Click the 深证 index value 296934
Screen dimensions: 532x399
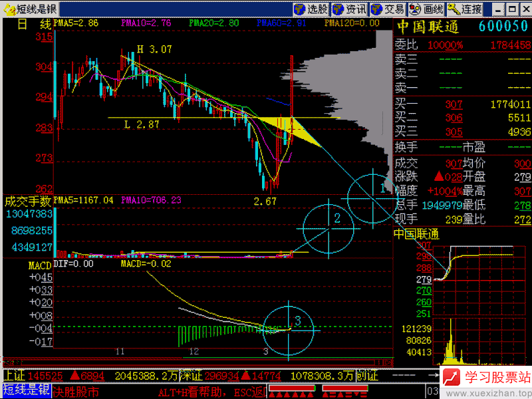click(221, 376)
